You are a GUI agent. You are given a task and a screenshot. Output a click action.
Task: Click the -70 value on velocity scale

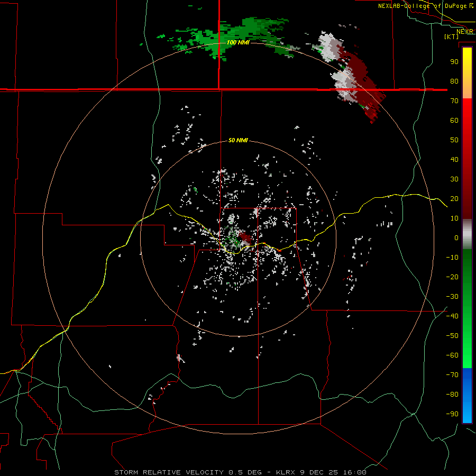pyautogui.click(x=452, y=375)
